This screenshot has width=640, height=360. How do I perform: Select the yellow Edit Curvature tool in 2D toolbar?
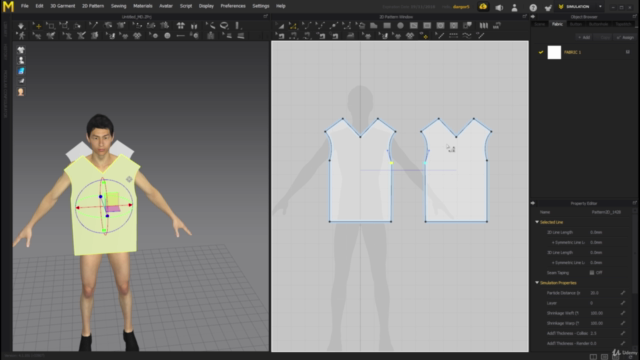[293, 26]
